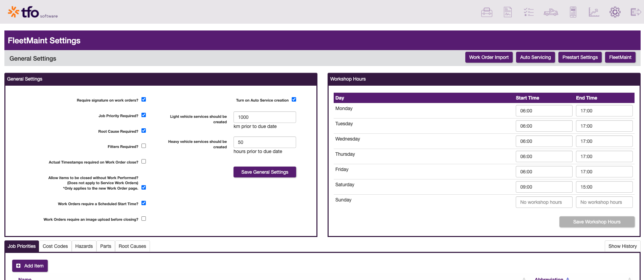Viewport: 644px width, 280px height.
Task: Click the 'km prior to due date' text
Action: (x=255, y=126)
